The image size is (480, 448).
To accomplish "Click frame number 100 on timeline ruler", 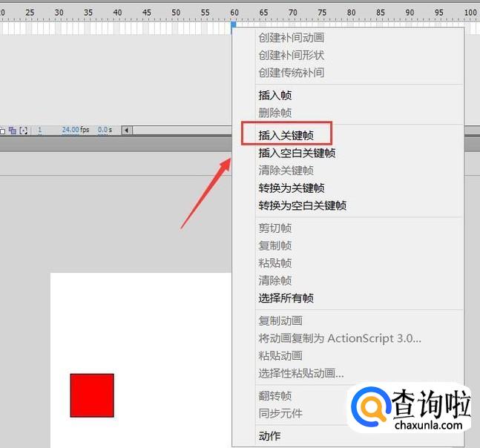I will pos(470,13).
